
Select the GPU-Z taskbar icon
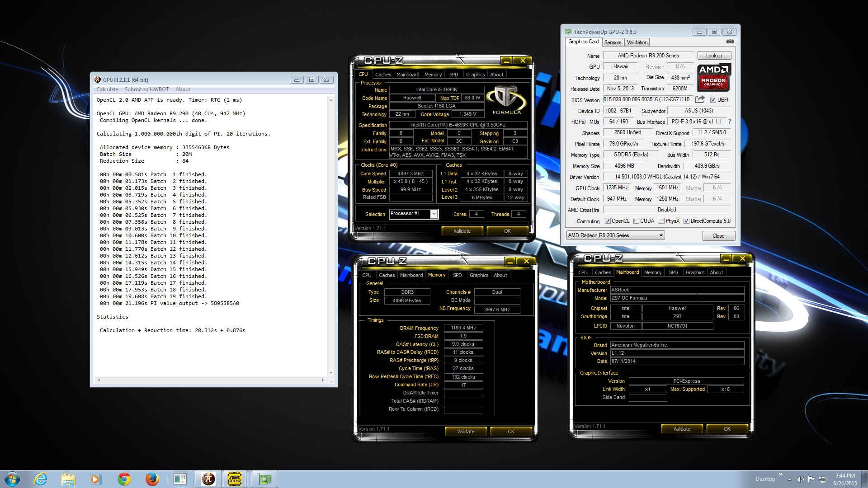tap(264, 479)
